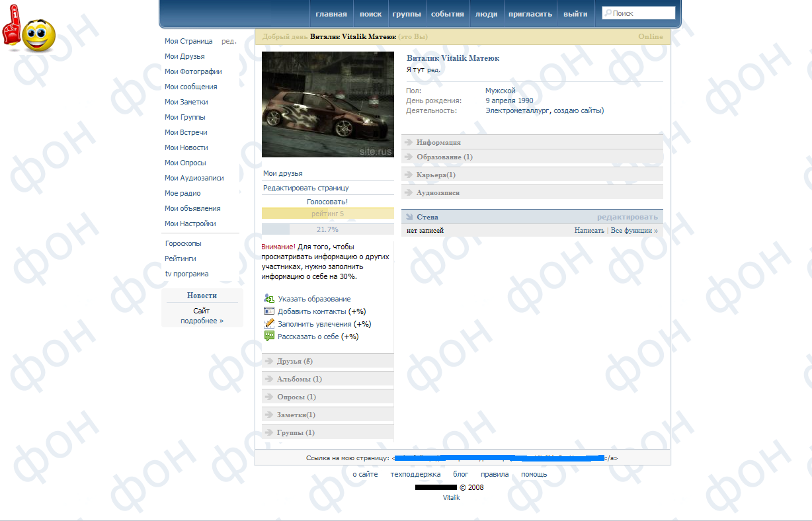812x521 pixels.
Task: Expand the Друзья (5) section
Action: click(x=327, y=361)
